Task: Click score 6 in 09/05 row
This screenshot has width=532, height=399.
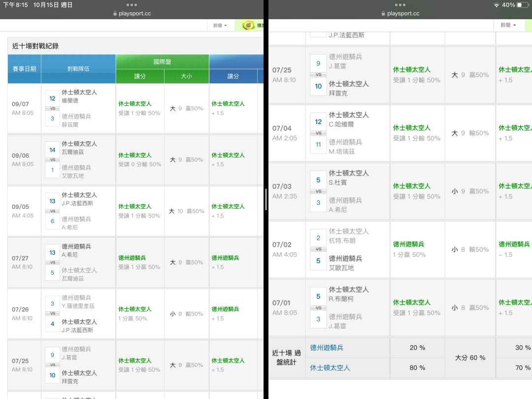Action: pos(52,221)
